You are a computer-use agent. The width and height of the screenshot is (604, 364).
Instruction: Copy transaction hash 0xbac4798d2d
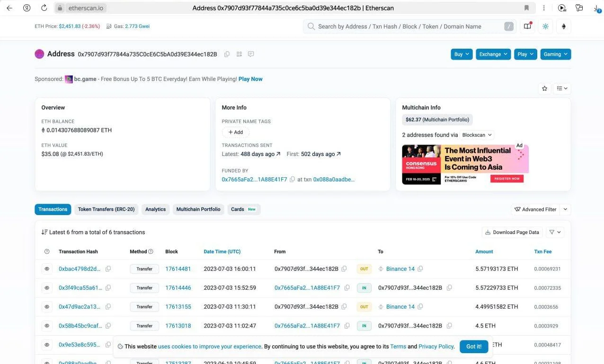point(108,269)
